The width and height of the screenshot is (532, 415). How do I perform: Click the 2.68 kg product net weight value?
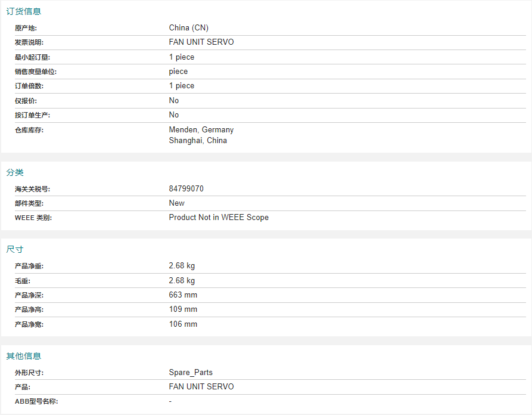[182, 265]
